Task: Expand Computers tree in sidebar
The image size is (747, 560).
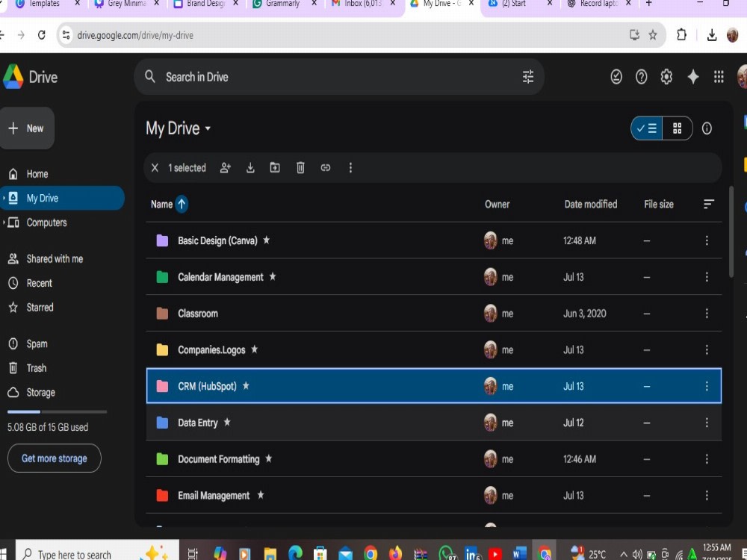Action: (4, 223)
